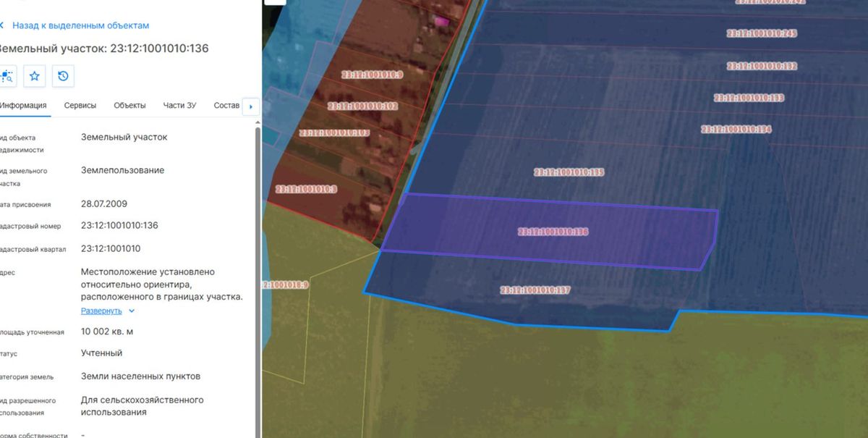The width and height of the screenshot is (868, 438).
Task: Click map label 23:12:1001010:134
Action: click(x=736, y=130)
